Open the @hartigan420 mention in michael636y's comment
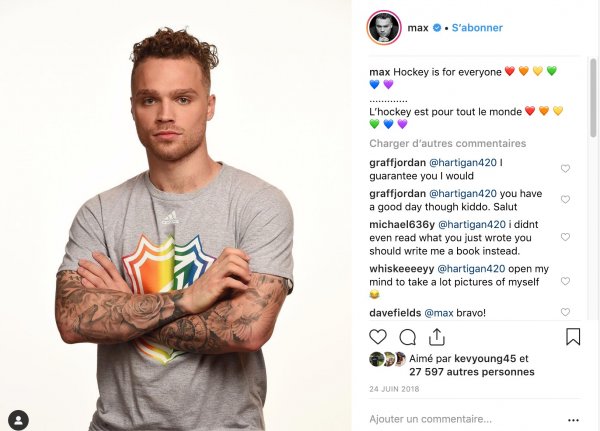The width and height of the screenshot is (600, 431). pos(472,224)
